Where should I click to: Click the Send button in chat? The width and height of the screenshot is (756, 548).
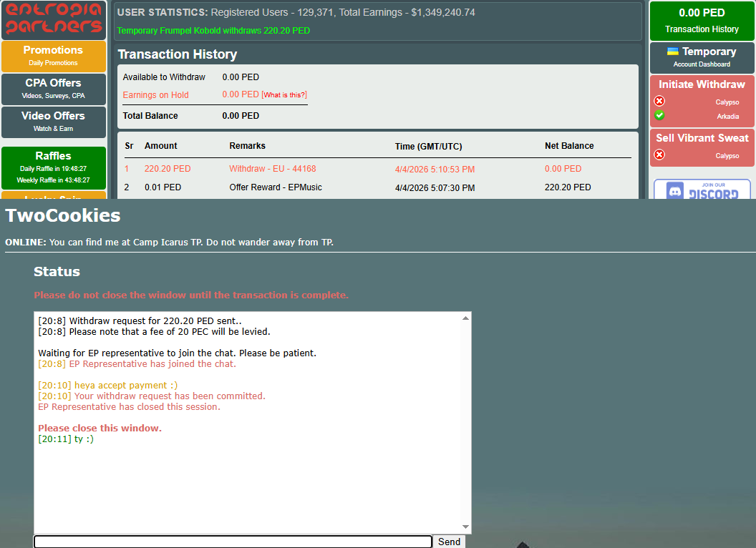click(449, 542)
